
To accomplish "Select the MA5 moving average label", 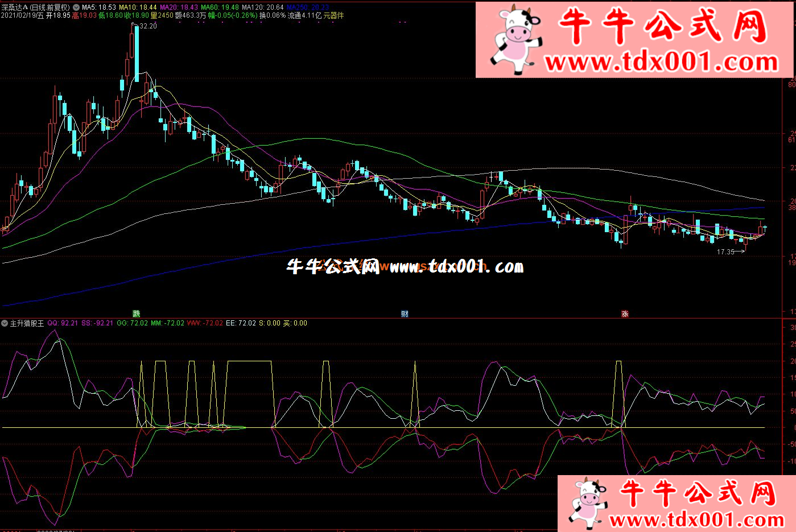I will pyautogui.click(x=99, y=7).
